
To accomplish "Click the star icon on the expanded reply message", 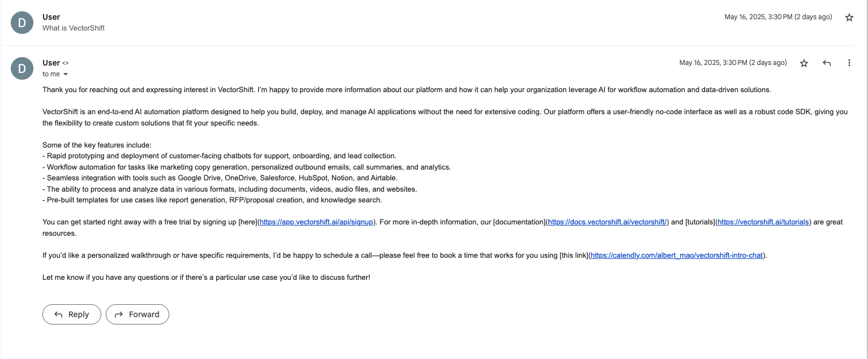I will tap(804, 63).
